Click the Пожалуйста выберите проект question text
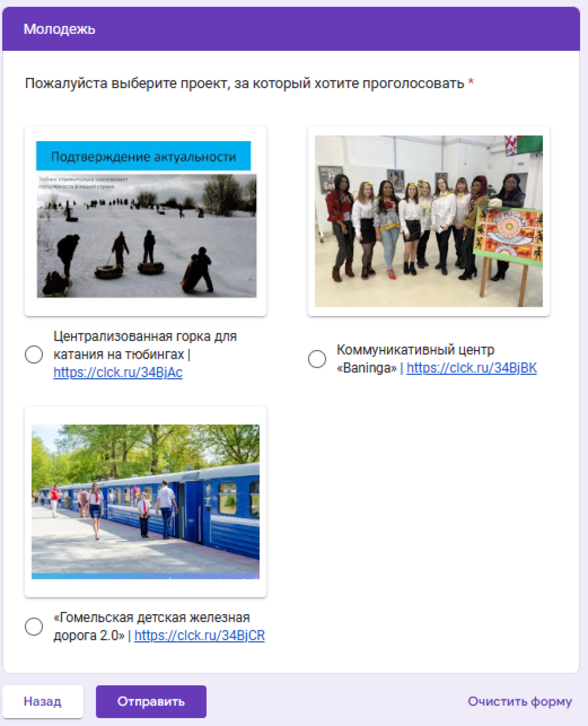The width and height of the screenshot is (588, 726). click(x=245, y=83)
